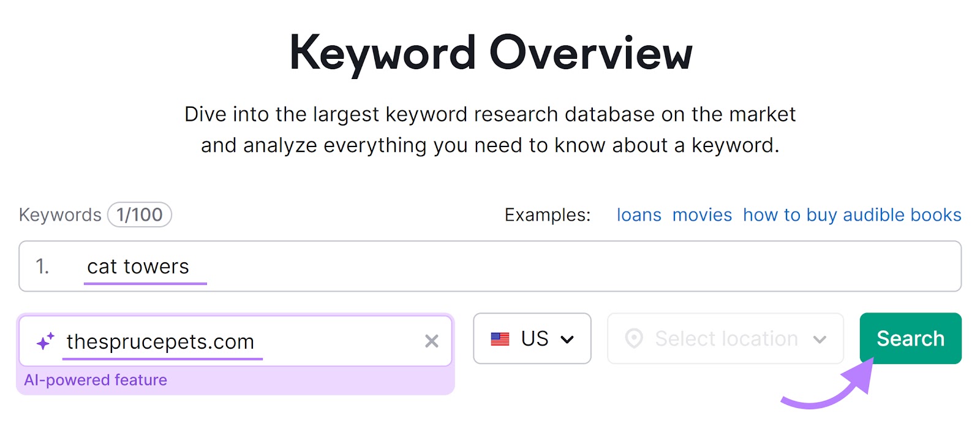Expand the Select location dropdown

pos(725,338)
